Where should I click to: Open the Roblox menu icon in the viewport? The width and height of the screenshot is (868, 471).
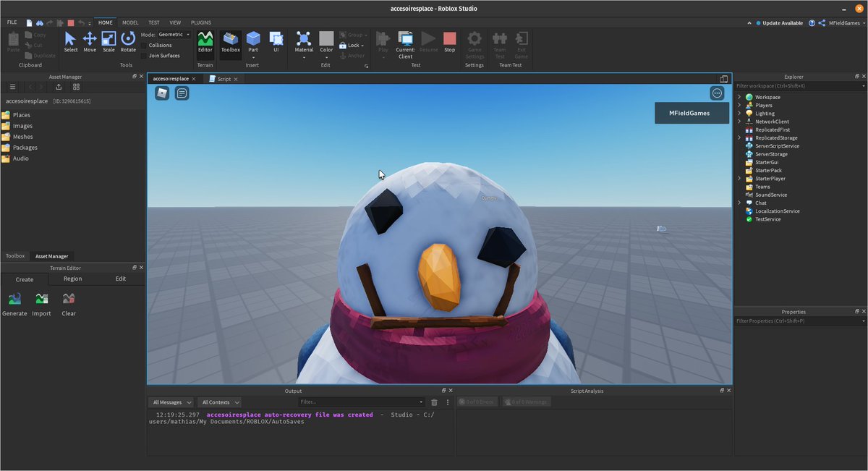coord(162,93)
